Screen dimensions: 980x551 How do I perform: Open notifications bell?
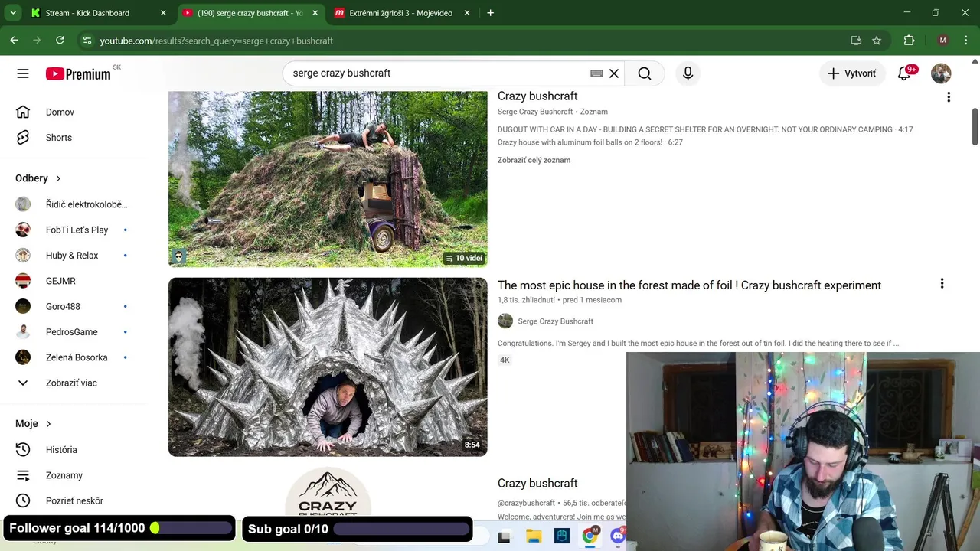[904, 73]
